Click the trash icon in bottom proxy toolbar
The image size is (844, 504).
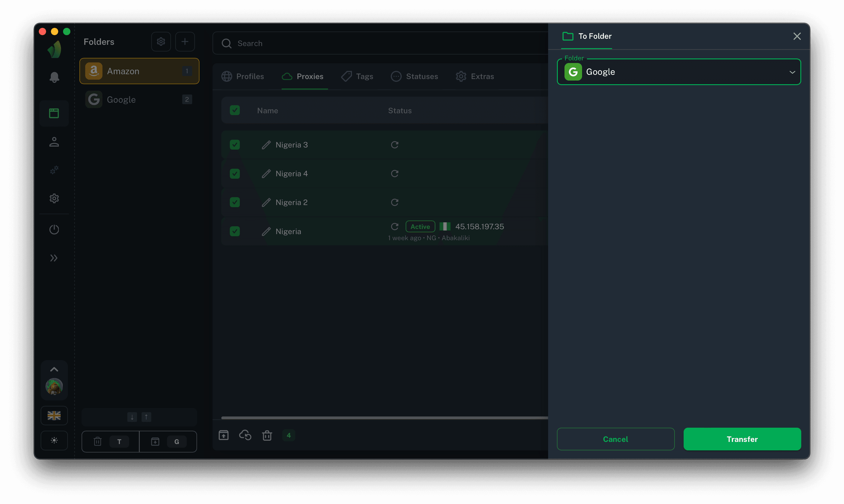point(267,435)
